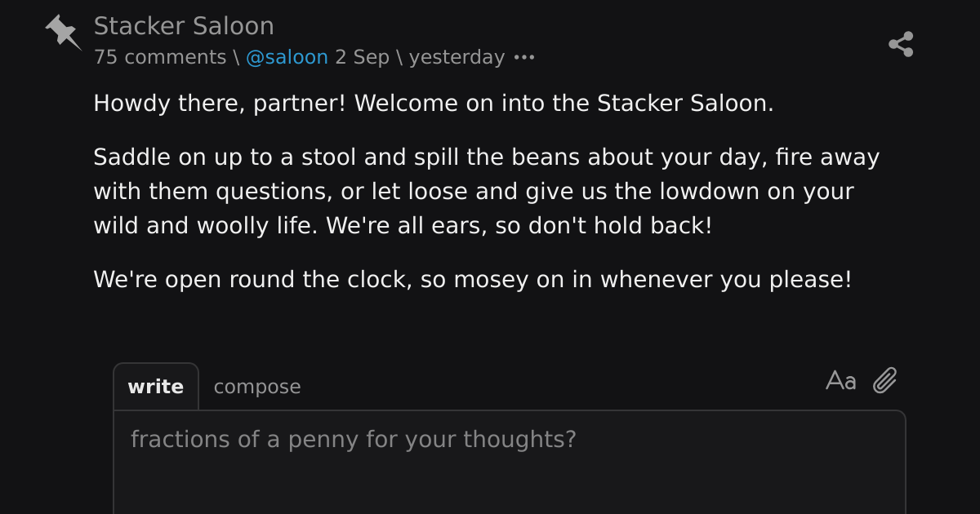980x514 pixels.
Task: Click the Saddle on up to a stool line
Action: (x=487, y=157)
